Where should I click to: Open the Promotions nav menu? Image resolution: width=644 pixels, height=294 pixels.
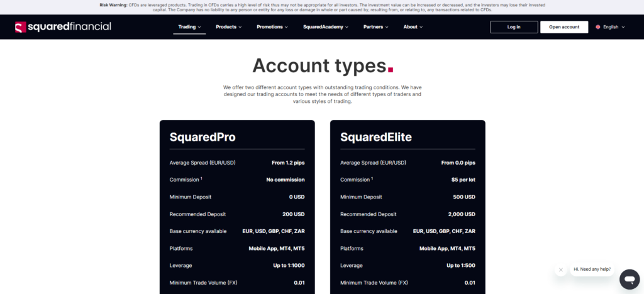[272, 27]
